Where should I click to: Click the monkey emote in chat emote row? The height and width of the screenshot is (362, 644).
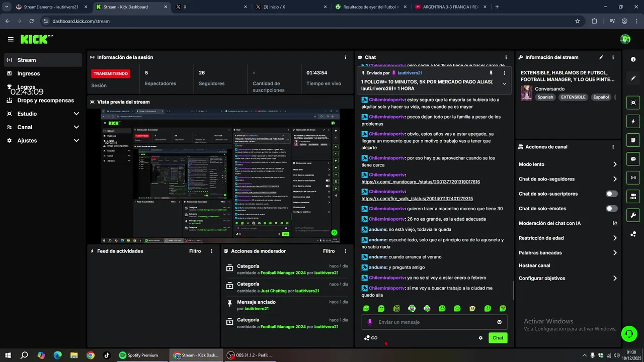472,308
